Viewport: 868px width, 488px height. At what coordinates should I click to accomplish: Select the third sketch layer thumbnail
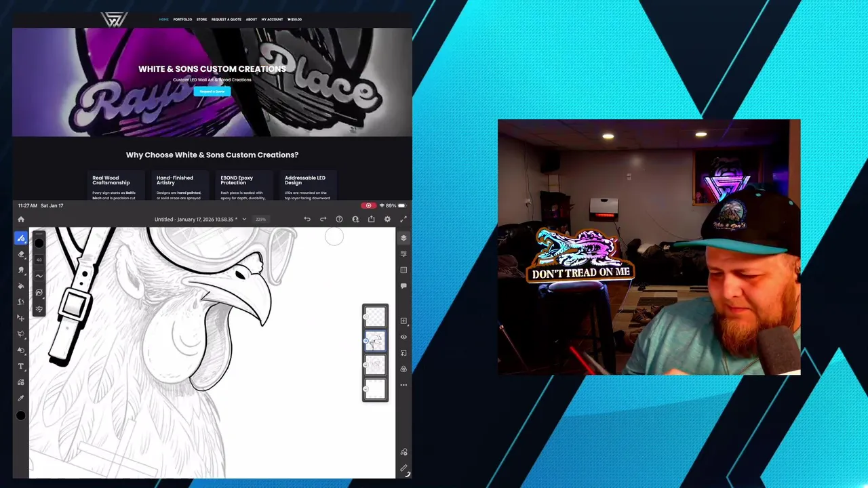click(376, 365)
